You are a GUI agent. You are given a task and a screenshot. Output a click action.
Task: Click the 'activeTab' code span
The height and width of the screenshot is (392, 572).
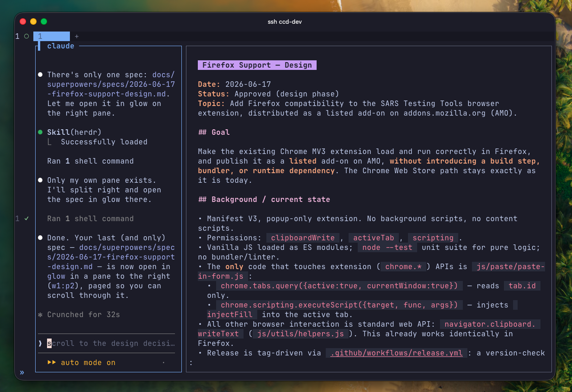(x=374, y=238)
